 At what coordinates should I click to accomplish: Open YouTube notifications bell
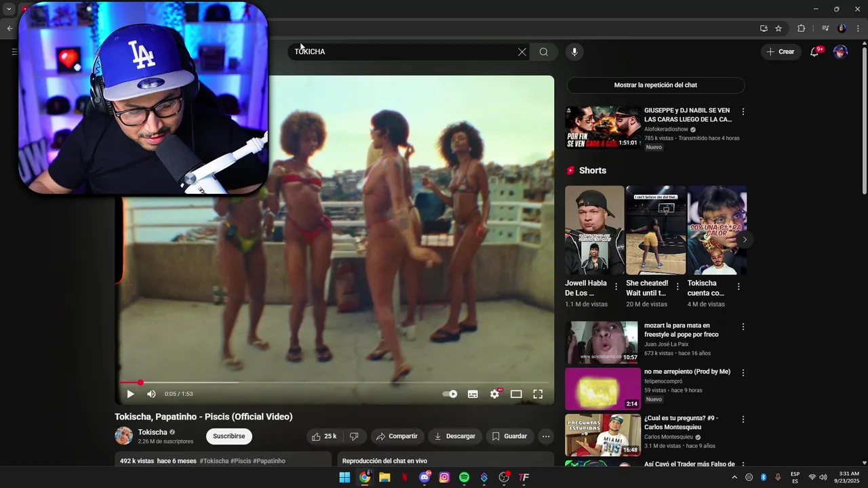point(815,52)
